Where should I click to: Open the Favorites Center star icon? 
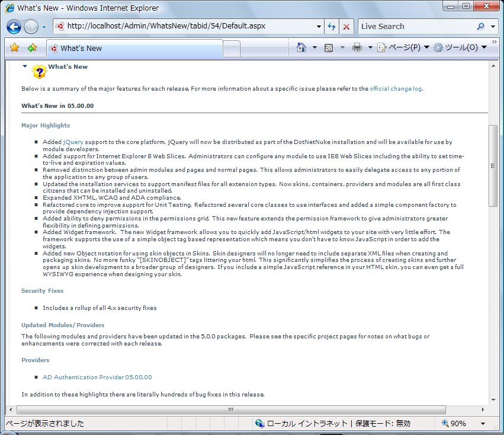[14, 47]
